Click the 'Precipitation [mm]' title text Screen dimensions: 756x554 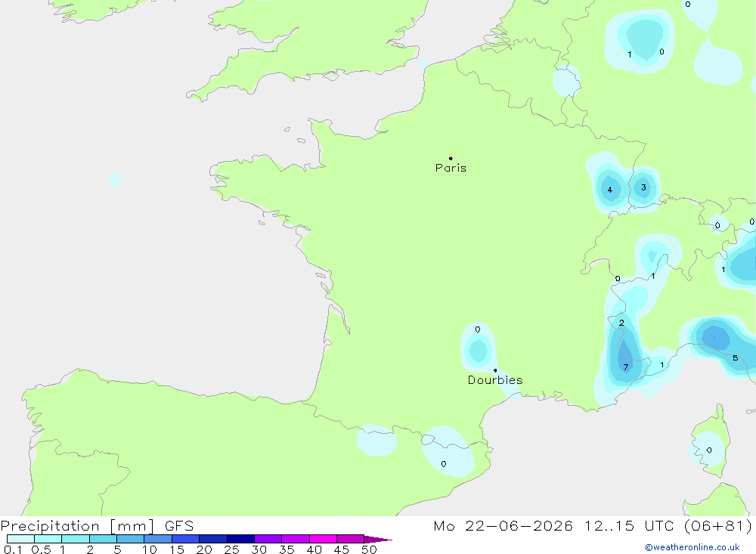(x=77, y=526)
